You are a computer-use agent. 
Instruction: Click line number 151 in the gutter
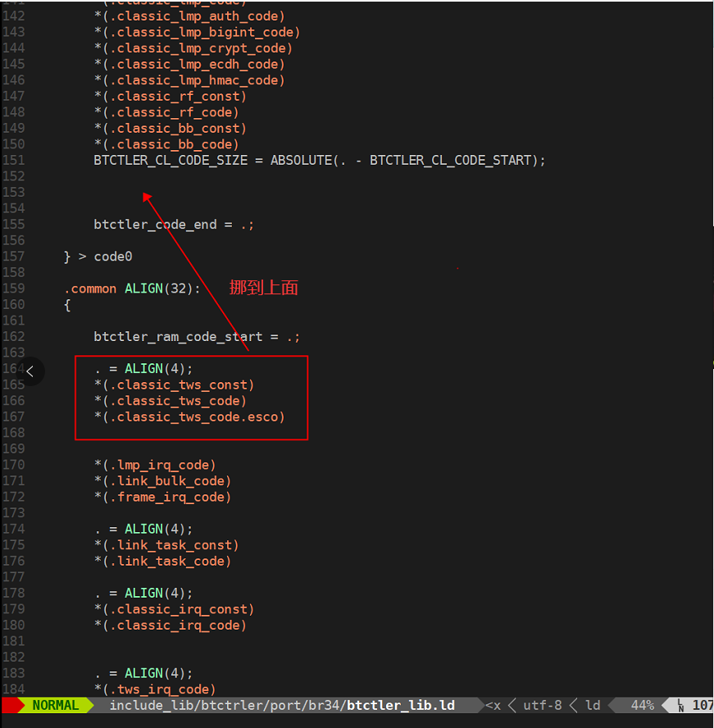[x=13, y=160]
